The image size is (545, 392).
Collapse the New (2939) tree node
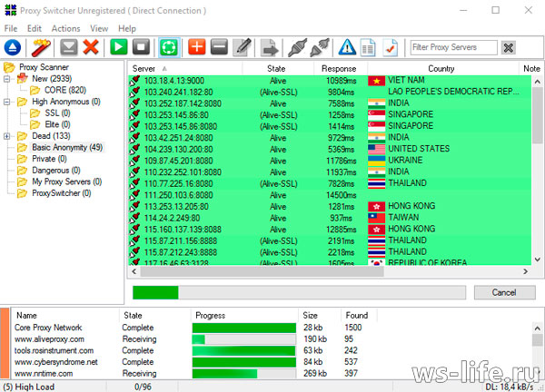pyautogui.click(x=6, y=79)
